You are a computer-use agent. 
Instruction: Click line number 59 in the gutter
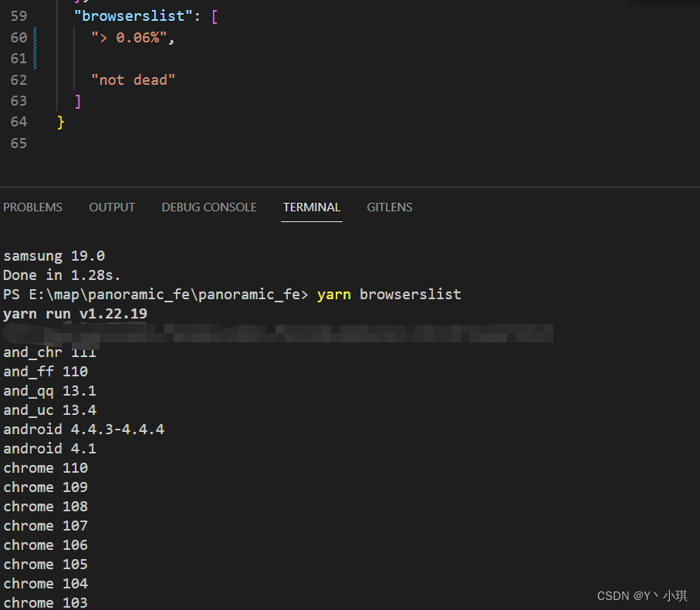coord(19,15)
